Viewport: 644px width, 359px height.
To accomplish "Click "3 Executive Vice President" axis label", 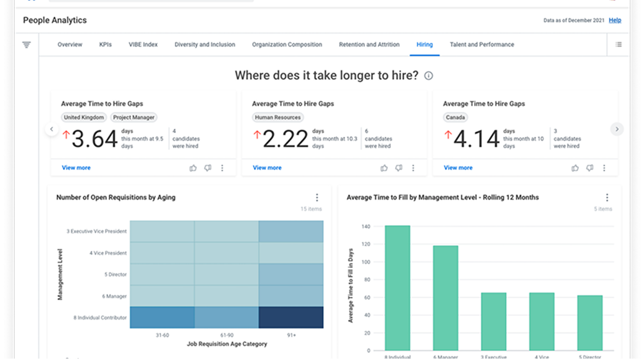I will pyautogui.click(x=96, y=231).
